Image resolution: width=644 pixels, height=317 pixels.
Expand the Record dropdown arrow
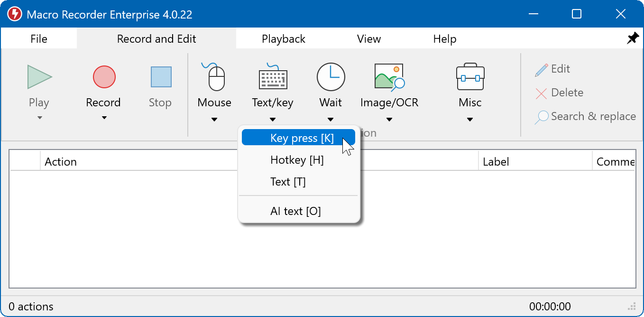pos(104,118)
